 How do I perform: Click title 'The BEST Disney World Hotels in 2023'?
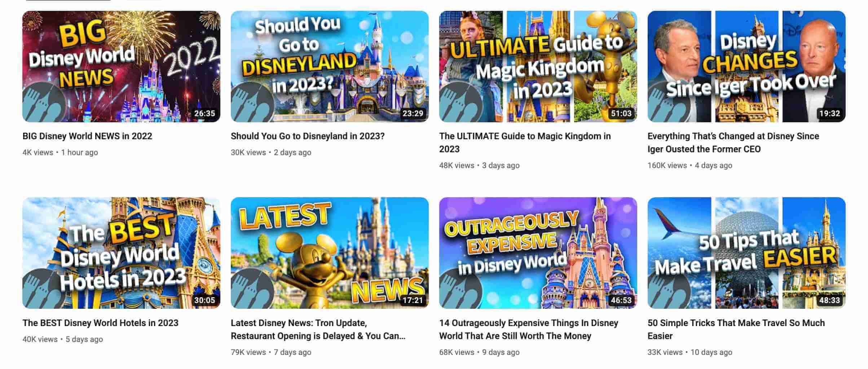(x=100, y=323)
